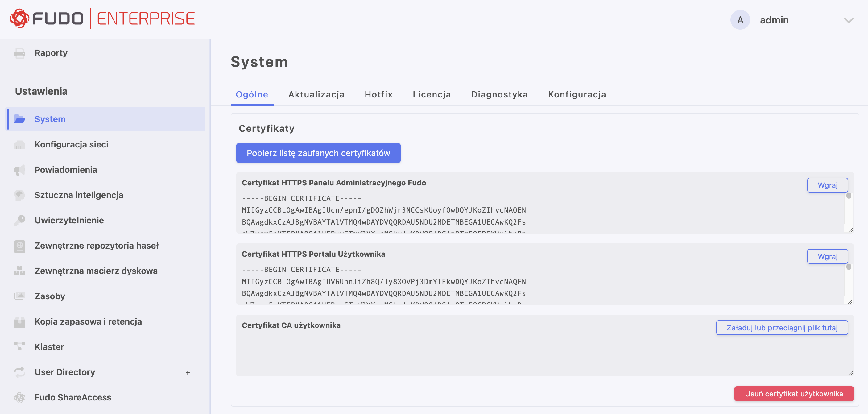Viewport: 868px width, 414px height.
Task: Click the Powiadomienia megaphone icon
Action: click(x=19, y=170)
